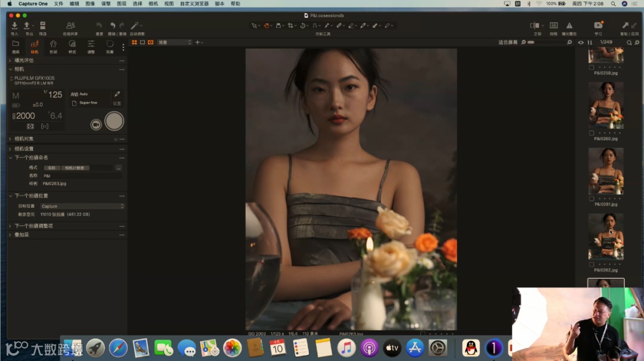Collapse the 相机 panel
Screen dimensions: 644x361
tap(10, 69)
